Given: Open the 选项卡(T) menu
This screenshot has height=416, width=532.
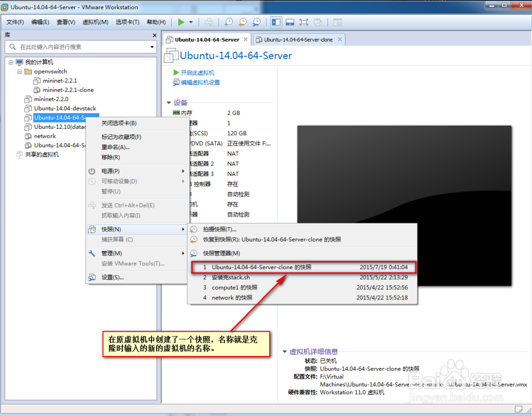Looking at the screenshot, I should (127, 22).
